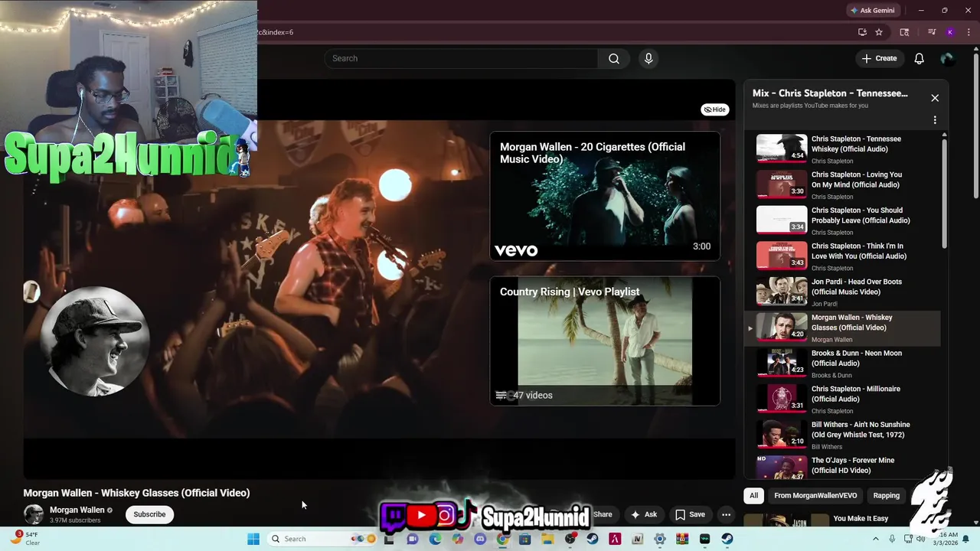Click the Ask Gemini button
The width and height of the screenshot is (980, 551).
click(872, 11)
